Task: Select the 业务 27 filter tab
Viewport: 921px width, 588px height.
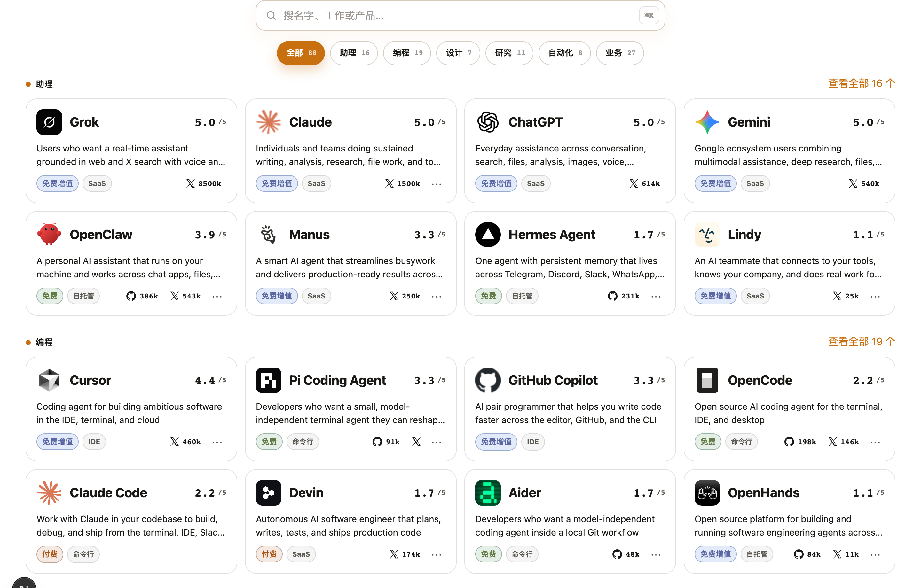Action: (x=620, y=53)
